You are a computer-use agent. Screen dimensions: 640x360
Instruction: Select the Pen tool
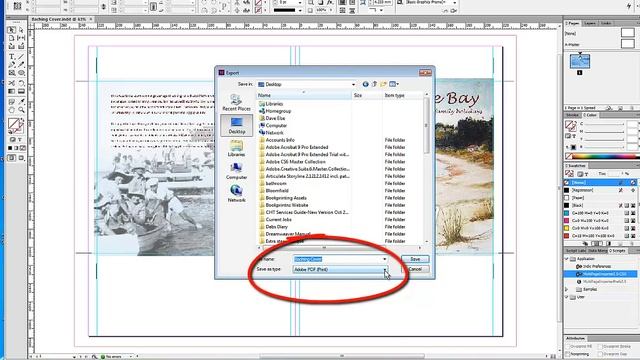point(11,64)
